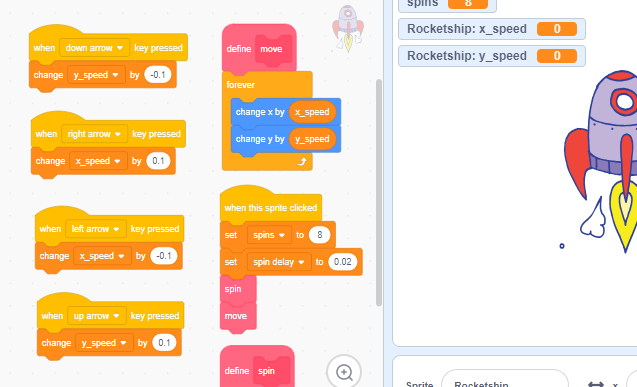Screen dimensions: 637x387
Task: Click the Rocketship x_speed variable monitor
Action: pyautogui.click(x=492, y=29)
